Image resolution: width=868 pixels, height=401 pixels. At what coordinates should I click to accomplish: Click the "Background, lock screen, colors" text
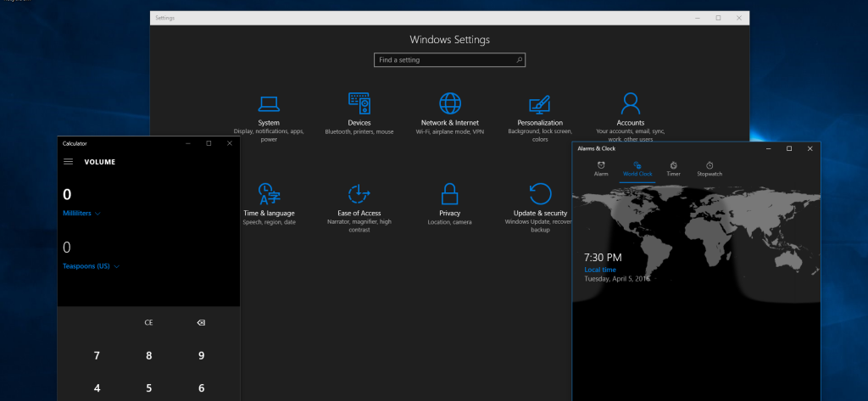540,136
